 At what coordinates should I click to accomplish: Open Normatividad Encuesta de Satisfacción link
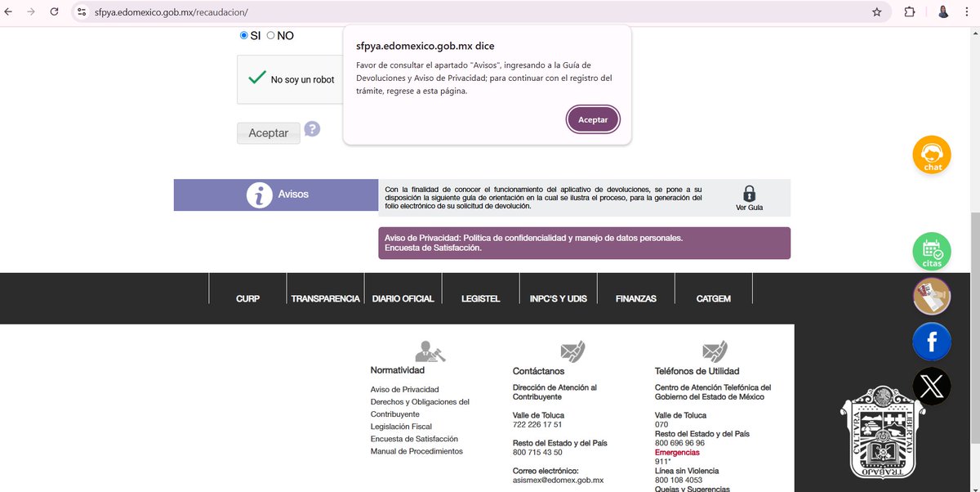(414, 439)
